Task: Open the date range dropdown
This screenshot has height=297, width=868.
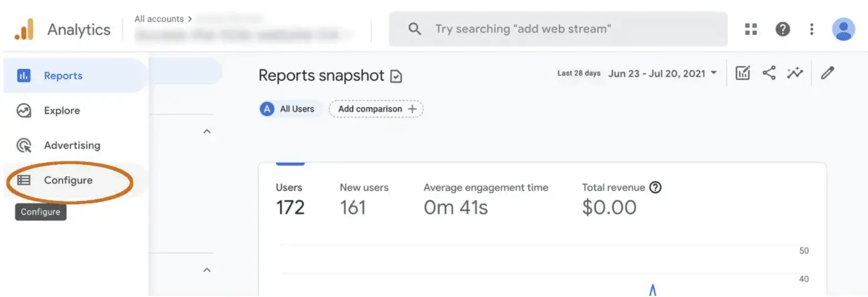Action: tap(663, 74)
